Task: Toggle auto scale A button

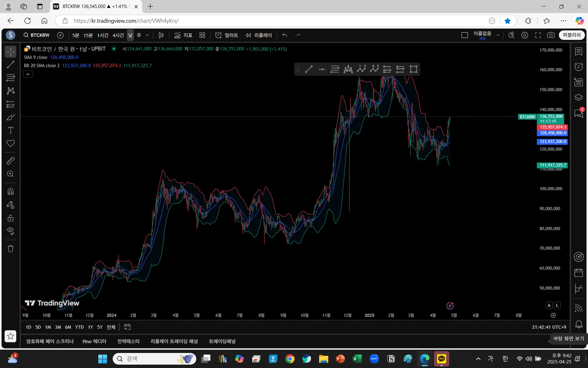Action: tap(549, 305)
